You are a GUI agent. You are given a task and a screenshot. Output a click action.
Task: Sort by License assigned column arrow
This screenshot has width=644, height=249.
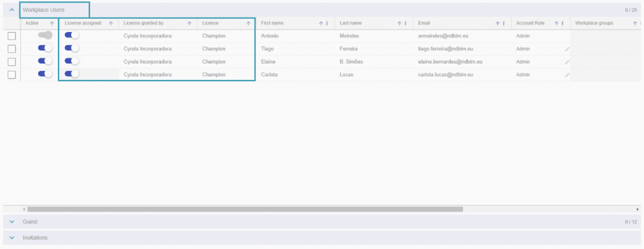pyautogui.click(x=111, y=23)
